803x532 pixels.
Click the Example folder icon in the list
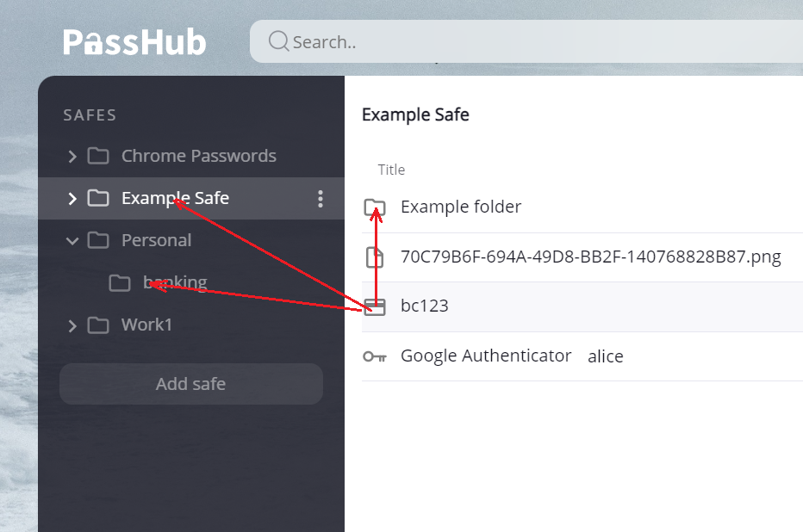click(375, 207)
